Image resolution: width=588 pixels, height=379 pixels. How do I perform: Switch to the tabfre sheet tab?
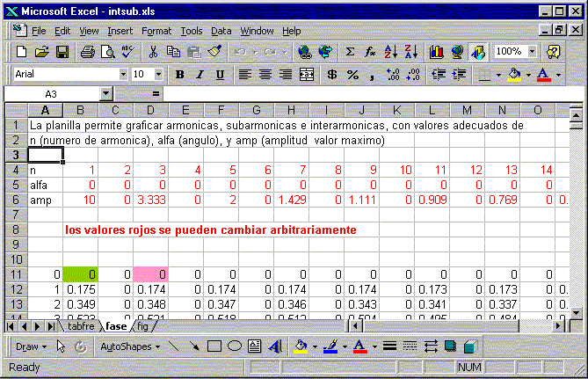click(x=81, y=326)
